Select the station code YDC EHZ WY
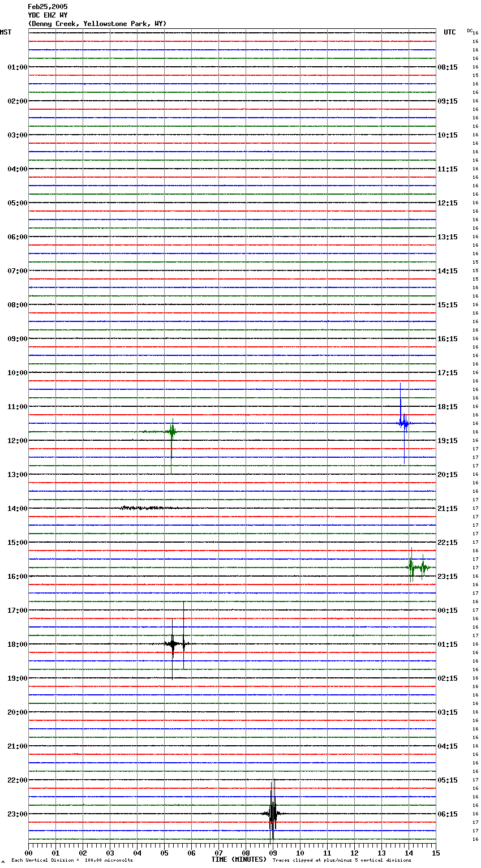Screen dimensions: 481x868 [48, 15]
